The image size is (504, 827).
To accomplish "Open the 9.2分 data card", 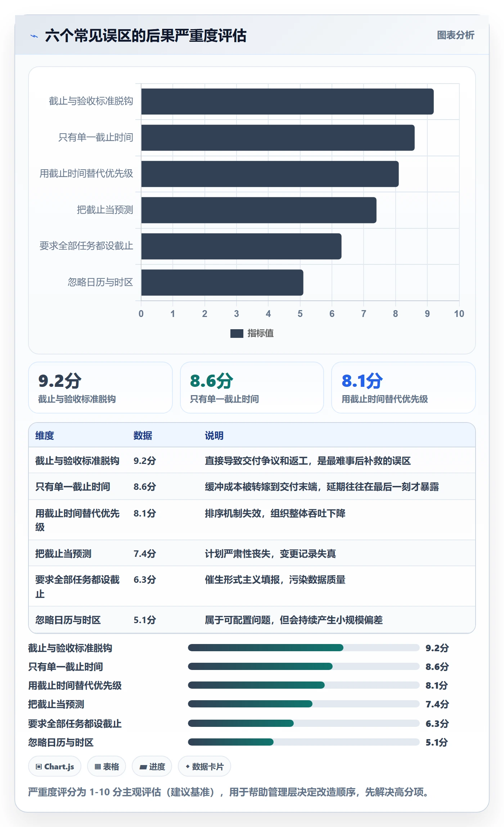I will click(100, 388).
